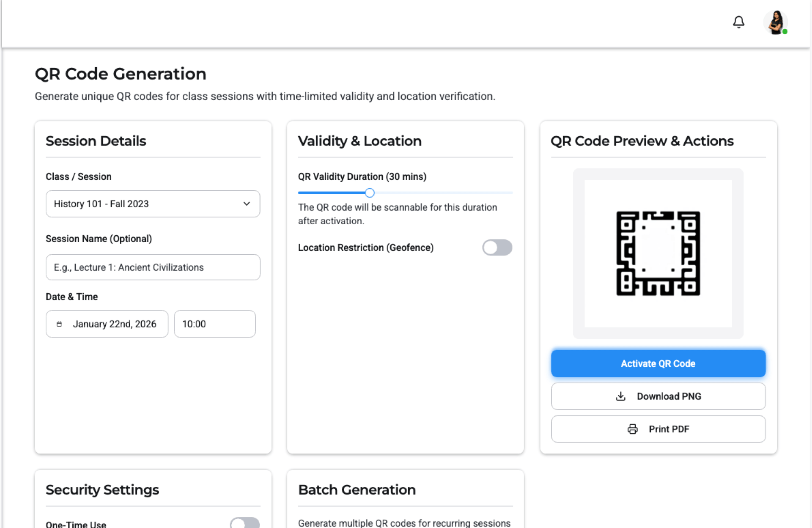Click the QR code preview image
The width and height of the screenshot is (812, 528).
point(658,253)
